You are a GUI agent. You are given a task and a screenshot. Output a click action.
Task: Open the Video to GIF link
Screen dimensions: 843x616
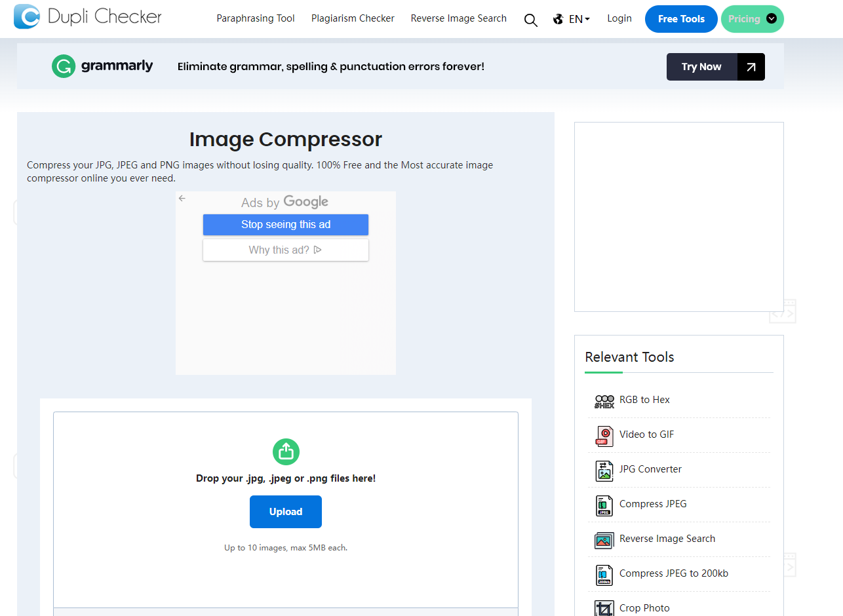[x=646, y=434]
